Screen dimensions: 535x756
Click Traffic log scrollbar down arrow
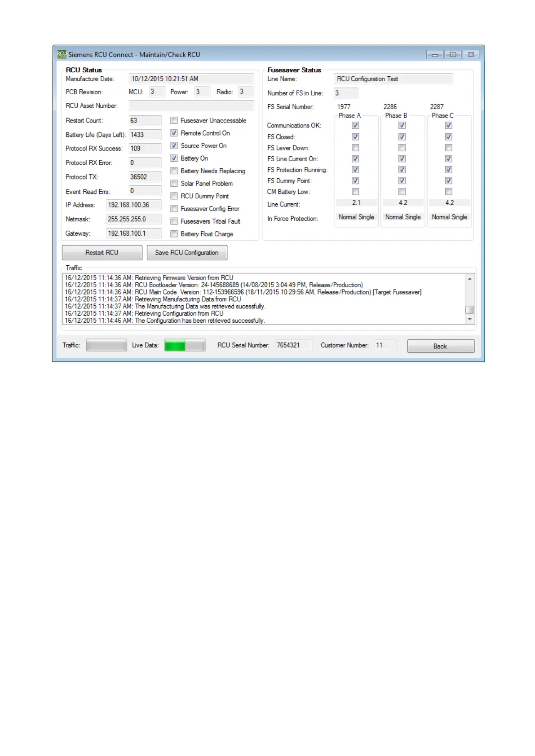[x=469, y=320]
